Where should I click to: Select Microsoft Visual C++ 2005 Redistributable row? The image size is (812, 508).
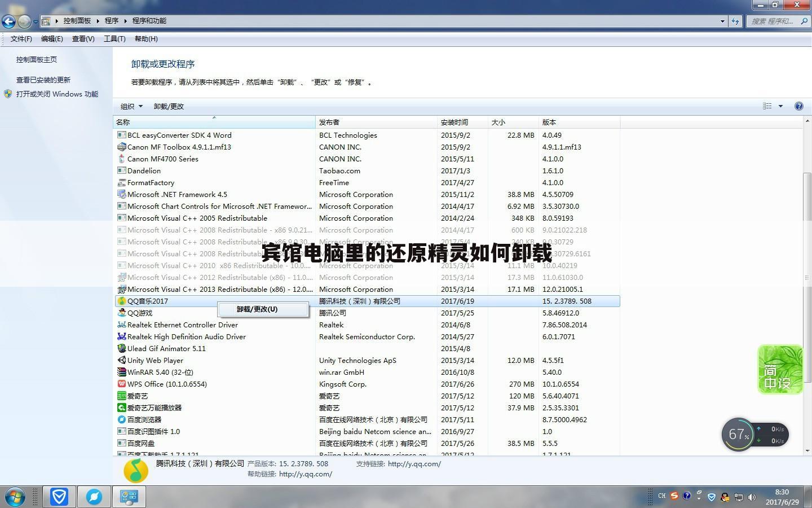367,218
